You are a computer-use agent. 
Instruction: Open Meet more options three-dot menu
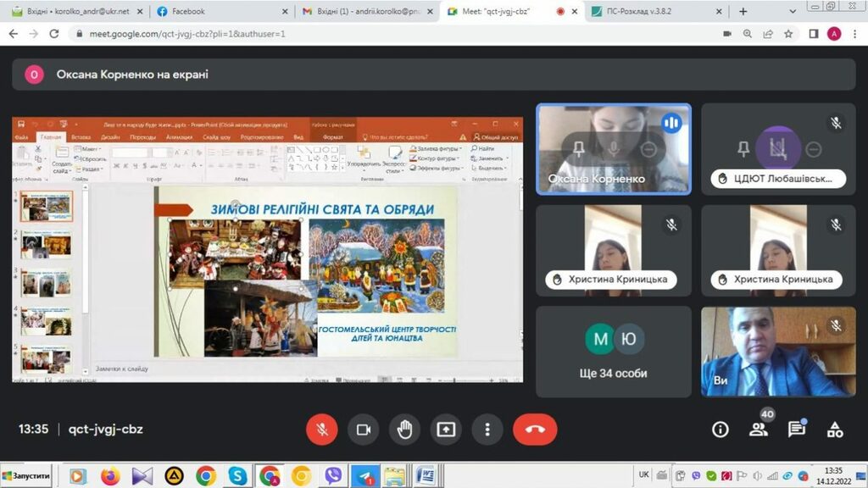[487, 430]
